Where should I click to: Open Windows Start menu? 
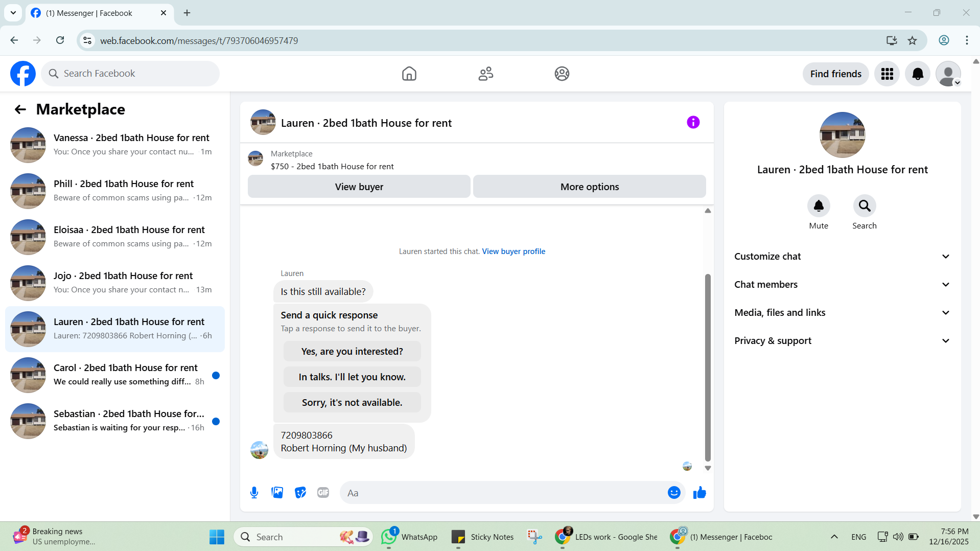click(x=217, y=537)
